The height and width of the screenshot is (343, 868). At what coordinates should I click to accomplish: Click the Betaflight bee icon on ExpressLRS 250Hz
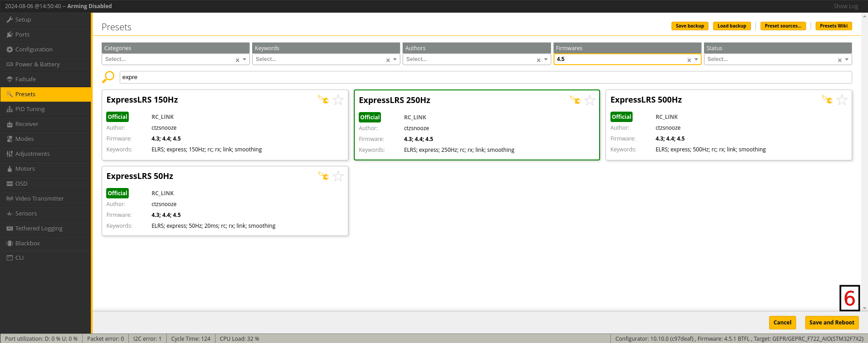575,100
